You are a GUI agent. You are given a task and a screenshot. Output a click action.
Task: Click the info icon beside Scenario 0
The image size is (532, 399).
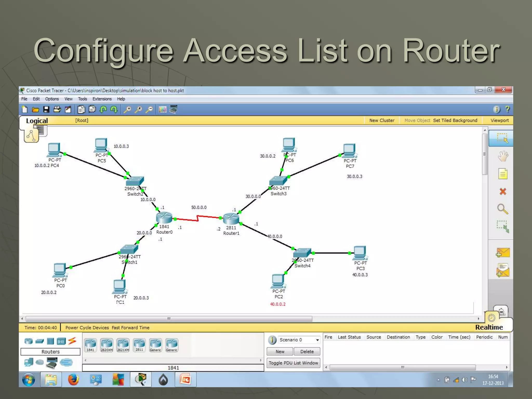[272, 340]
